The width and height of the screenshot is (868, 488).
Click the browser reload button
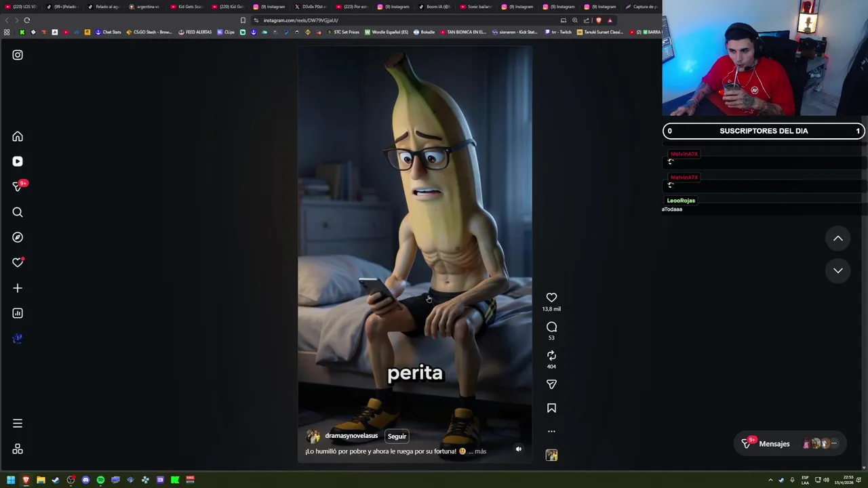pos(27,20)
